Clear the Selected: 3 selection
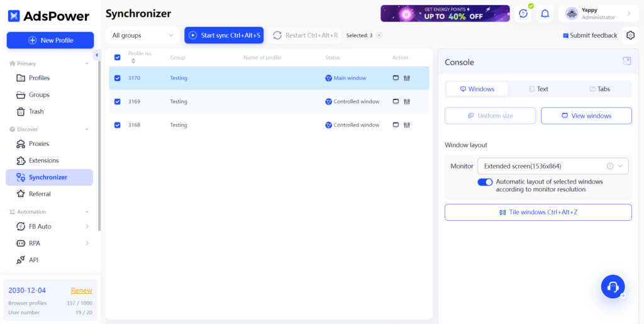 click(x=379, y=35)
